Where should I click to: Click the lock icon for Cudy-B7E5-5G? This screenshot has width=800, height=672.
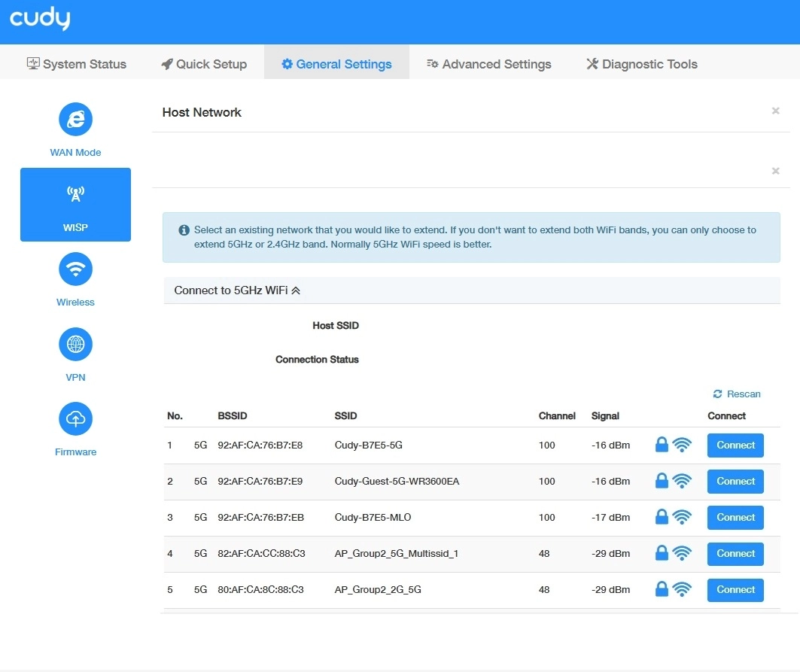pyautogui.click(x=662, y=445)
